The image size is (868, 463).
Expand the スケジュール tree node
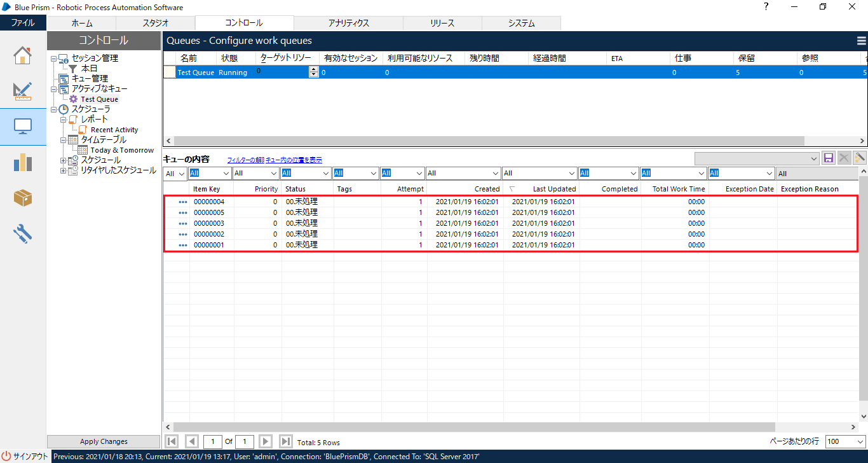64,160
